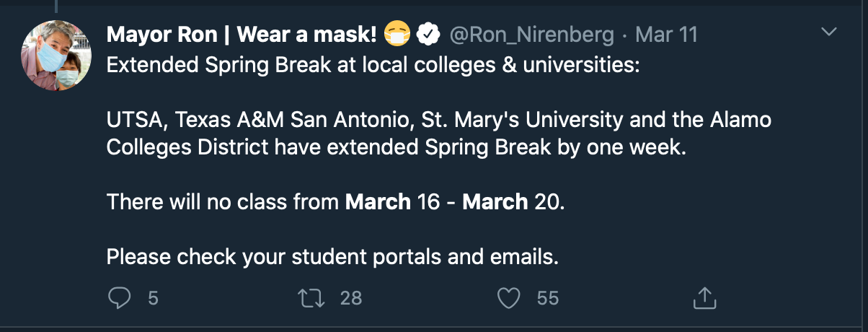Open the Mar 11 timestamp permalink
This screenshot has width=868, height=332.
pos(667,34)
